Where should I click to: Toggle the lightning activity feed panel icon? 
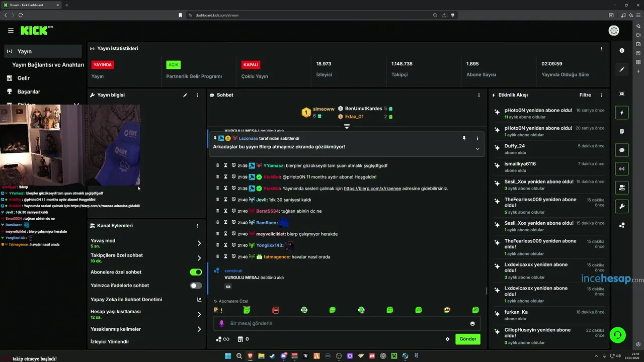point(622,113)
